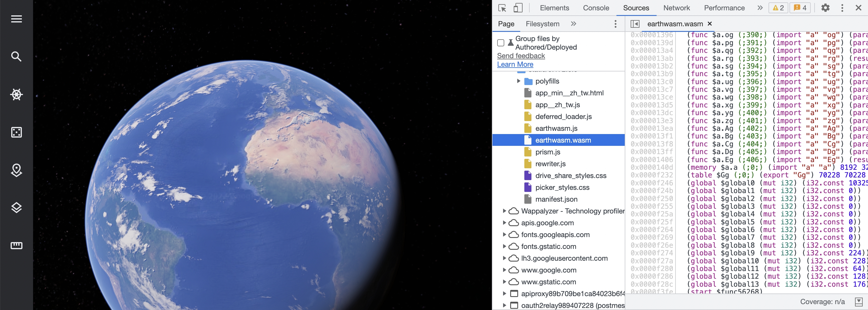Viewport: 868px width, 310px height.
Task: Select the Sources tab
Action: (636, 8)
